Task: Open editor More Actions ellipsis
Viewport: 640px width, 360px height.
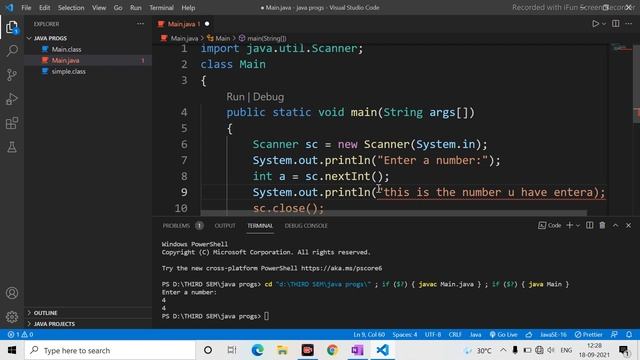Action: pyautogui.click(x=629, y=24)
